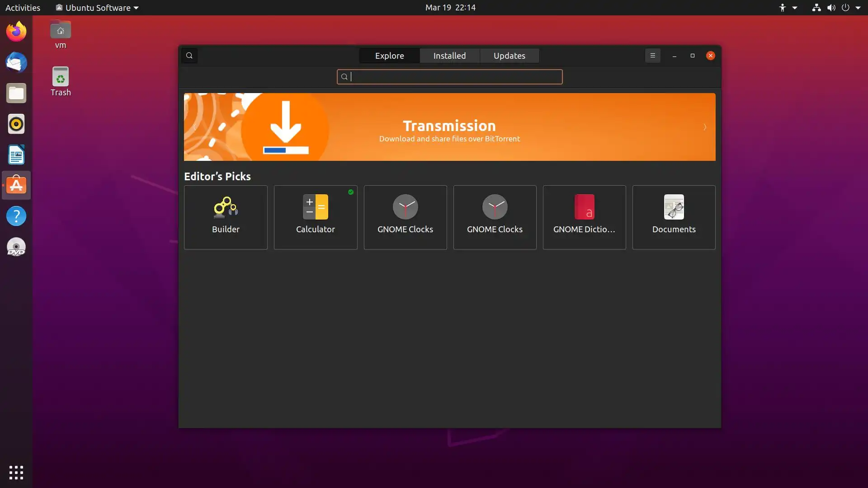The width and height of the screenshot is (868, 488).
Task: Open the date and time calendar
Action: coord(450,8)
